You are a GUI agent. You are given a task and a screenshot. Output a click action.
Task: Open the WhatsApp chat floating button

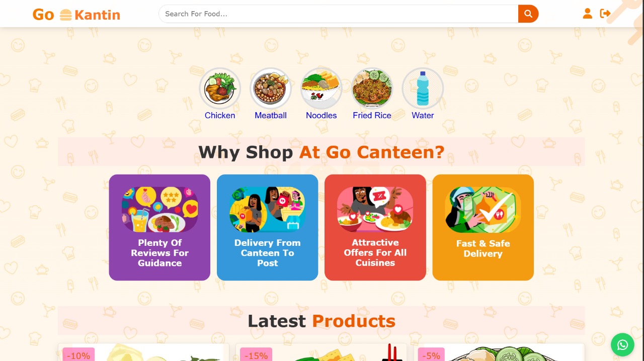(622, 345)
